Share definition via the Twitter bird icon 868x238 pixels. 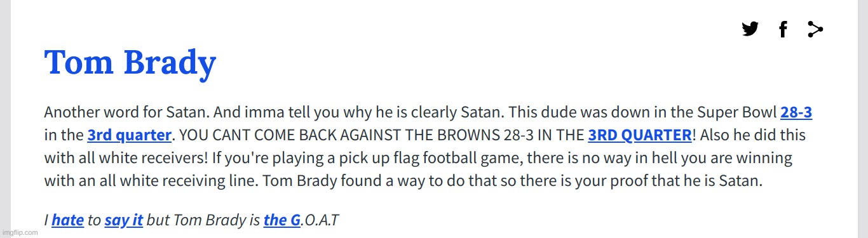coord(750,29)
